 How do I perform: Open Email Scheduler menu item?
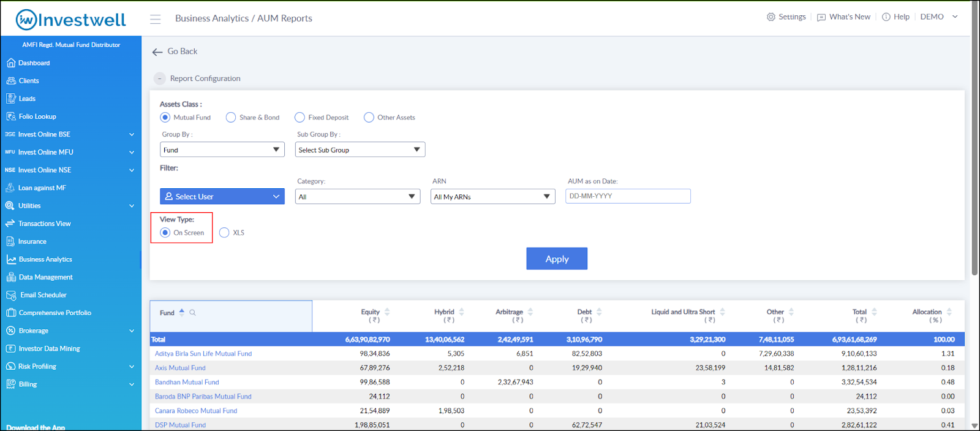tap(43, 295)
